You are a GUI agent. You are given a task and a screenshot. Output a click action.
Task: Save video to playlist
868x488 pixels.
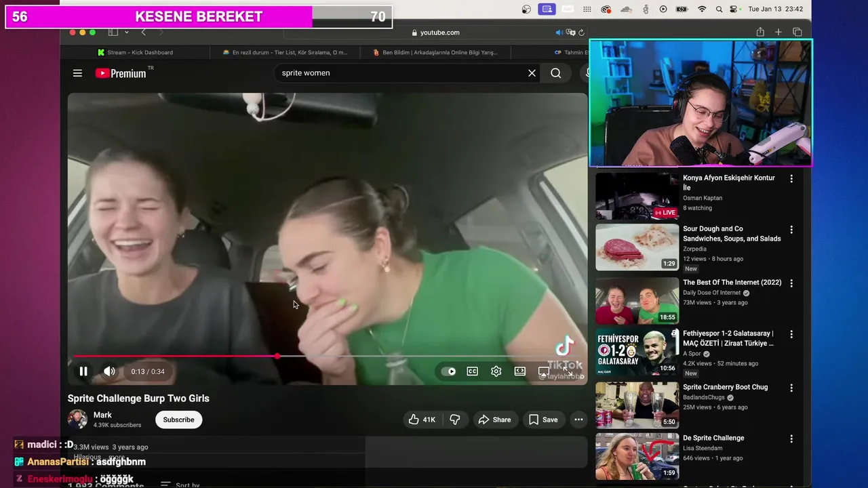[x=542, y=420]
